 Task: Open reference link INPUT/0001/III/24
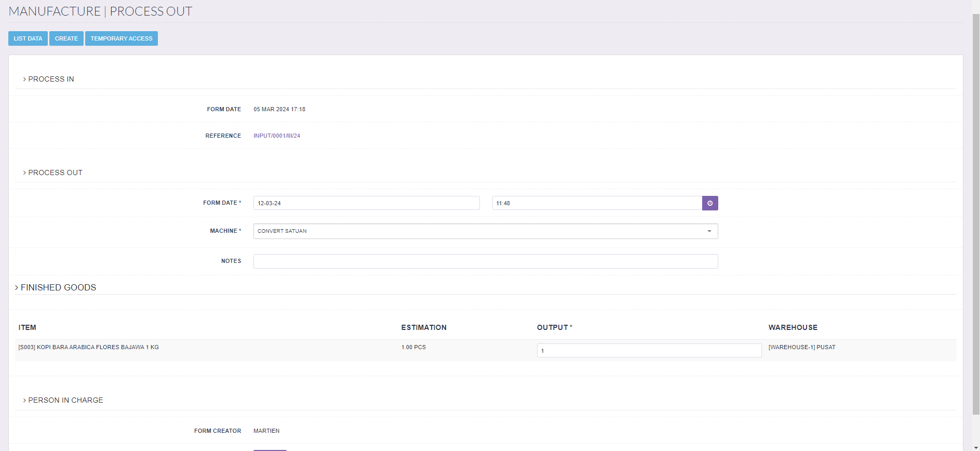point(276,136)
